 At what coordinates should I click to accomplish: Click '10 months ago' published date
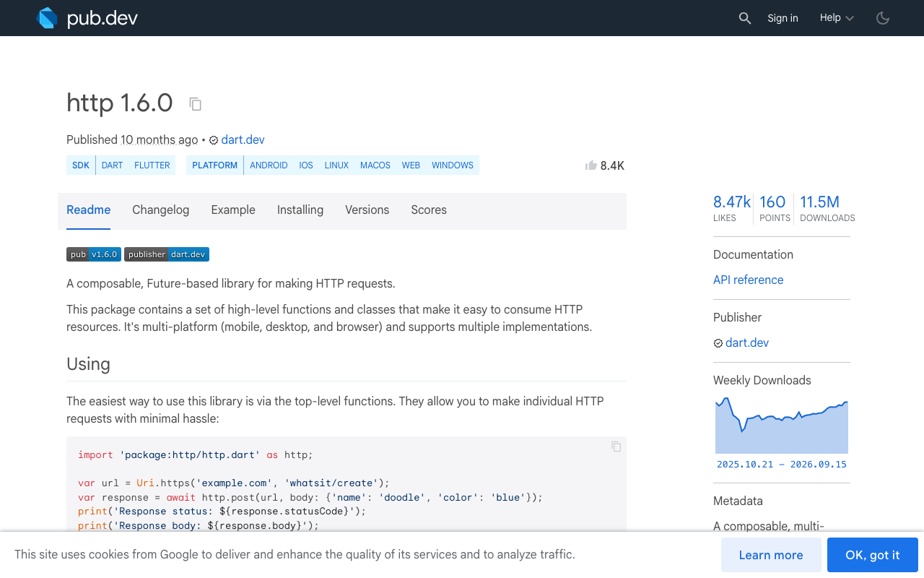point(160,140)
